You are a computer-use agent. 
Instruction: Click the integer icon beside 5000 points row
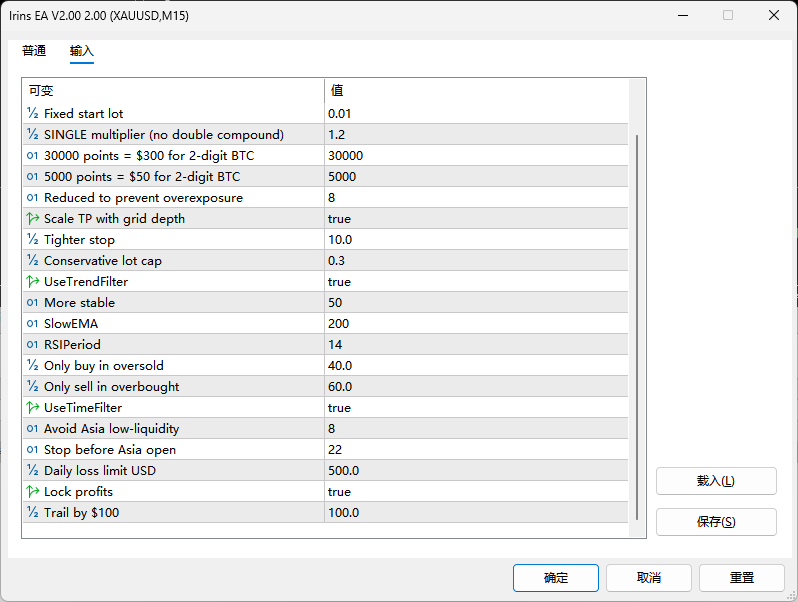pyautogui.click(x=33, y=176)
